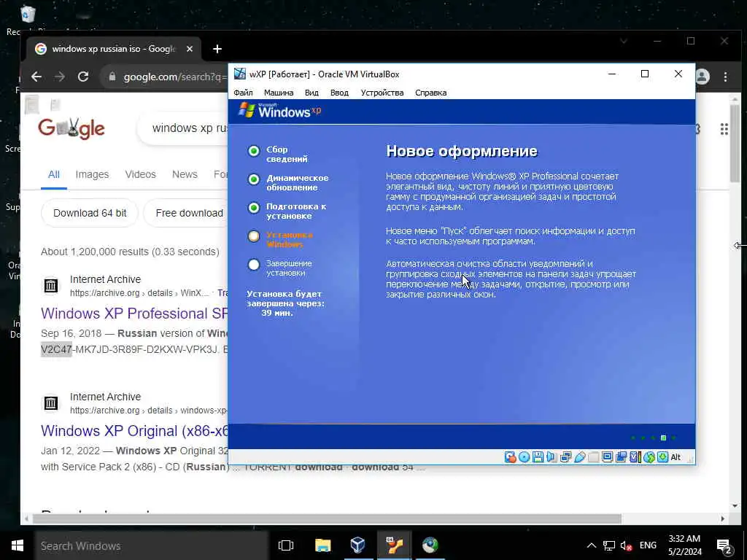Click the Google search box query text
This screenshot has height=560, width=747.
[x=190, y=128]
